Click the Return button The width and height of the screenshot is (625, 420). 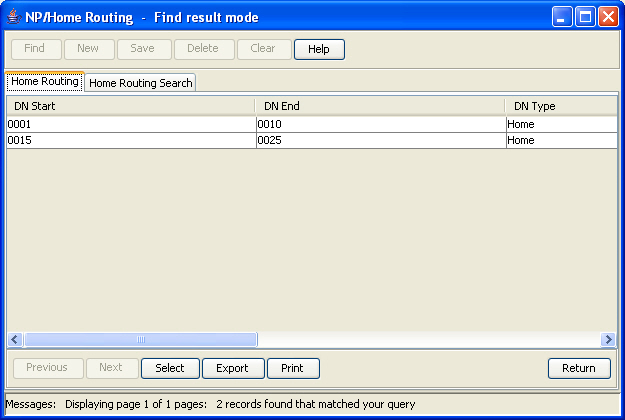(579, 368)
